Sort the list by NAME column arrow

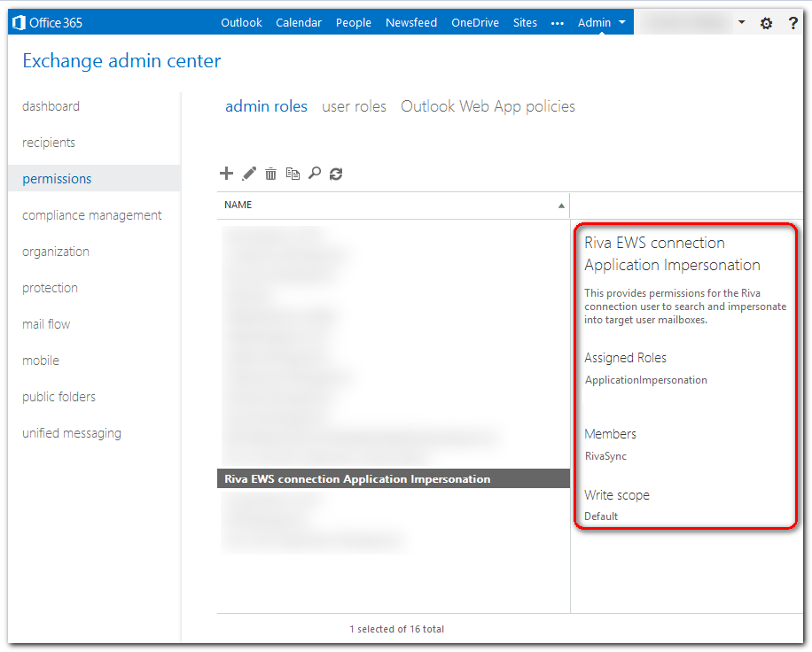(561, 206)
